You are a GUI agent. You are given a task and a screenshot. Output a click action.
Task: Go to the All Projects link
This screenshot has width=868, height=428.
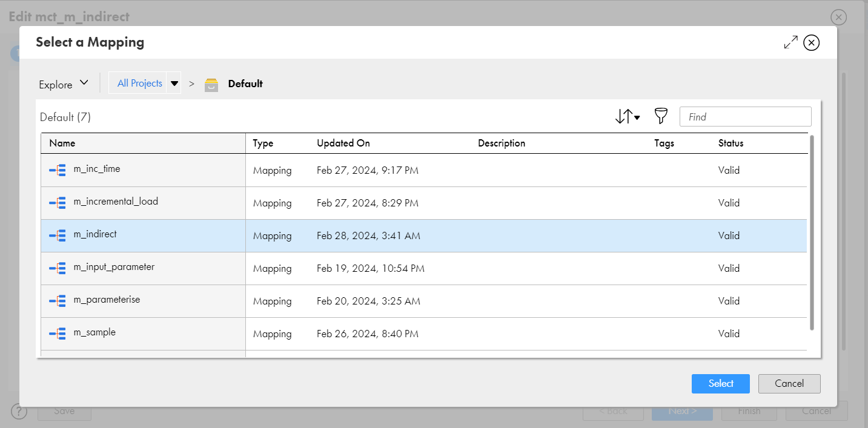140,84
